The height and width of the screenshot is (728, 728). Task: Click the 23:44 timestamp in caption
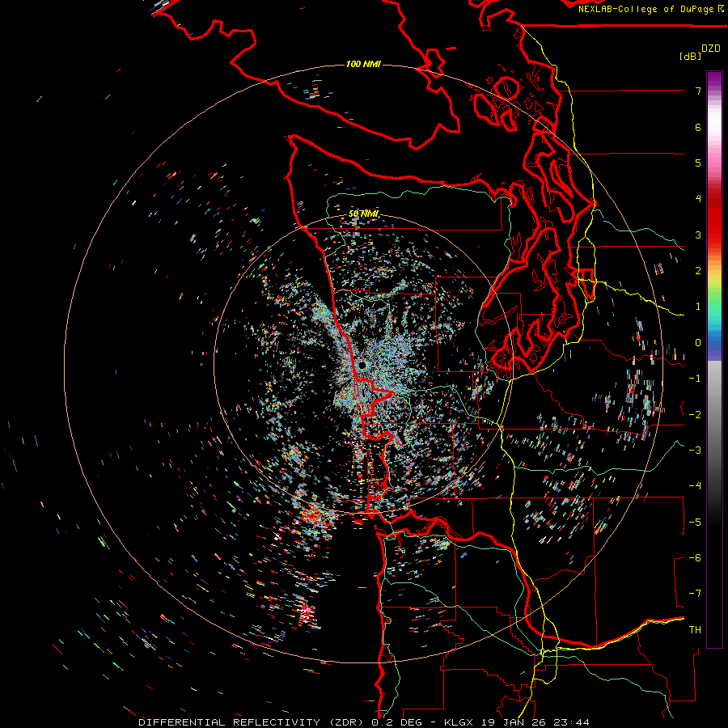570,722
